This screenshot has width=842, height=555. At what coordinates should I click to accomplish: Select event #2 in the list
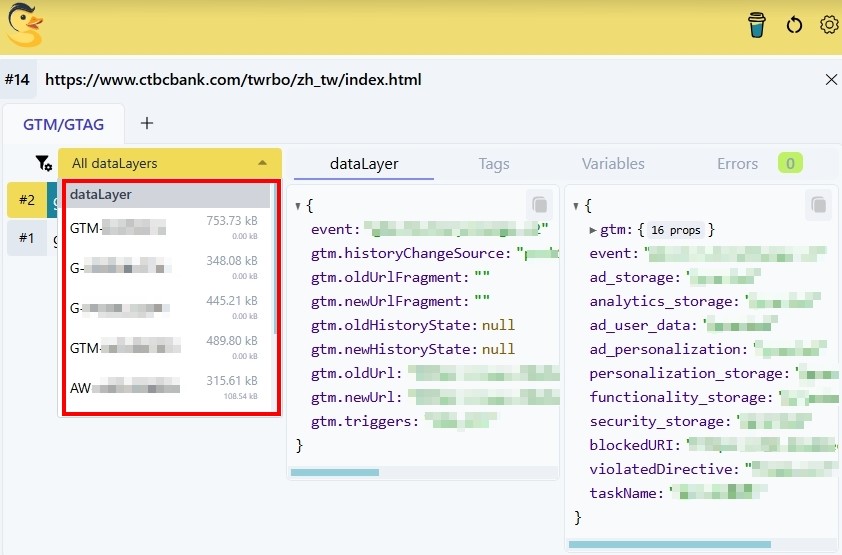26,200
